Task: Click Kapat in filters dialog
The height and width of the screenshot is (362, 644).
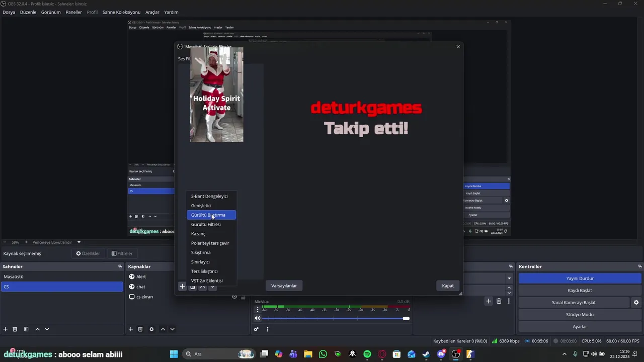Action: 448,286
